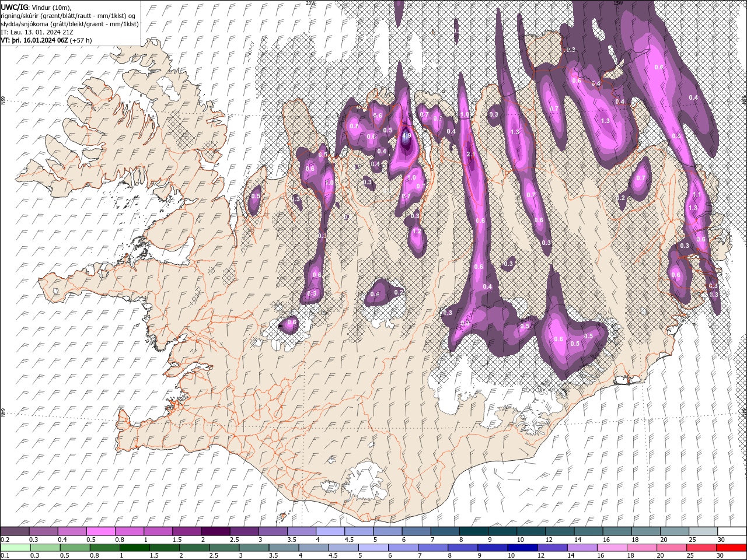Click the 'VT: þri. 16.01.2024 06Z (+57 h)' line
Image resolution: width=747 pixels, height=560 pixels.
pos(46,40)
